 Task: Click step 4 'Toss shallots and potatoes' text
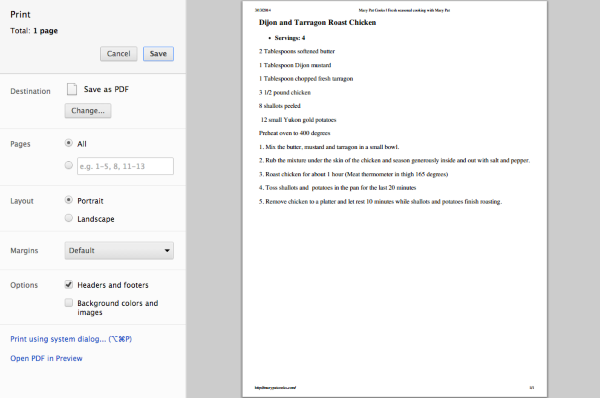[x=337, y=188]
